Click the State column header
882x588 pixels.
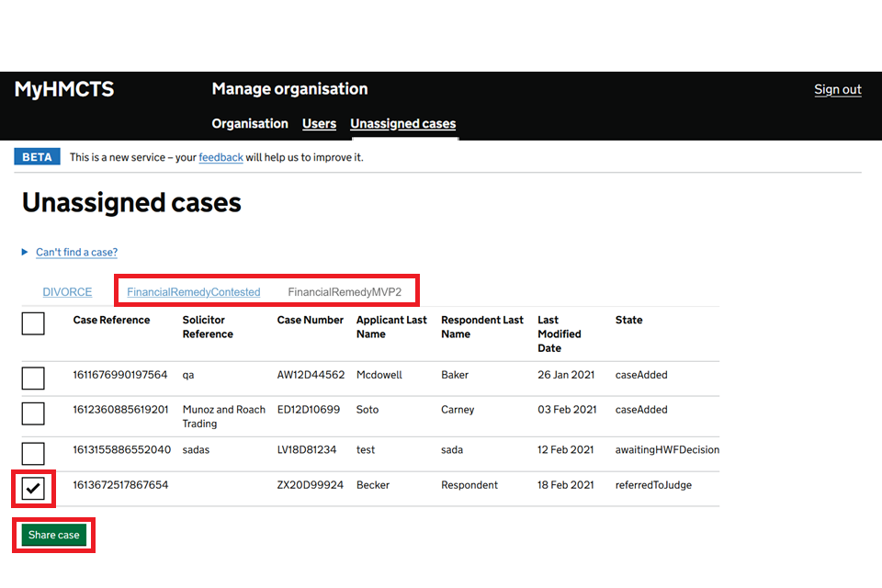628,321
